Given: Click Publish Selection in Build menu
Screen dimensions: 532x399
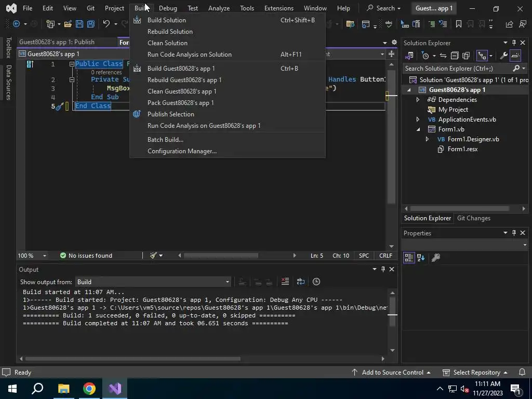Looking at the screenshot, I should click(x=170, y=114).
